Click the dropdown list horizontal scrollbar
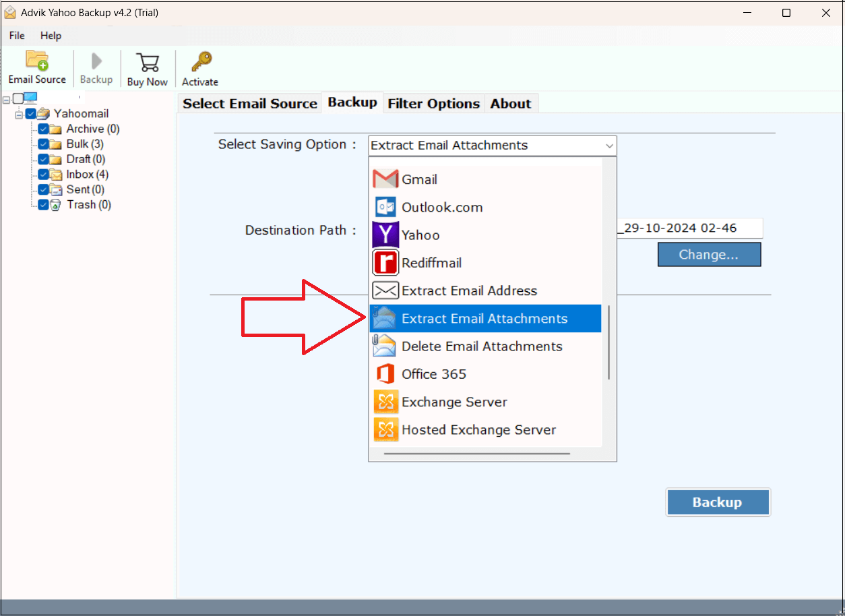Image resolution: width=845 pixels, height=616 pixels. pyautogui.click(x=477, y=453)
